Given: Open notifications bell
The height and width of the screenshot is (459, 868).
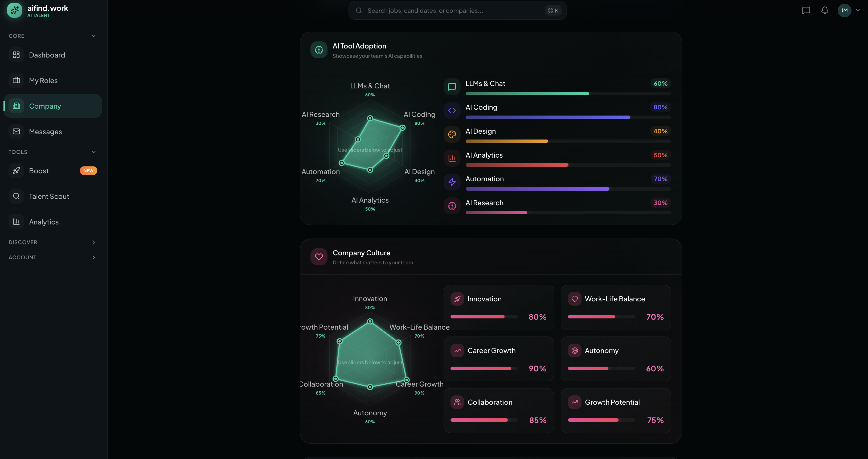Looking at the screenshot, I should tap(825, 10).
